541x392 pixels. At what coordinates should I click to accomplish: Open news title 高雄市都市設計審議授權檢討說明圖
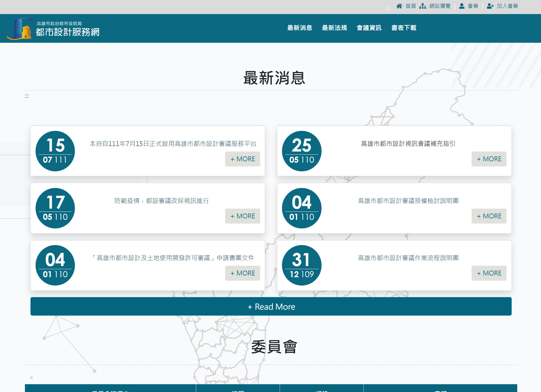pyautogui.click(x=408, y=201)
